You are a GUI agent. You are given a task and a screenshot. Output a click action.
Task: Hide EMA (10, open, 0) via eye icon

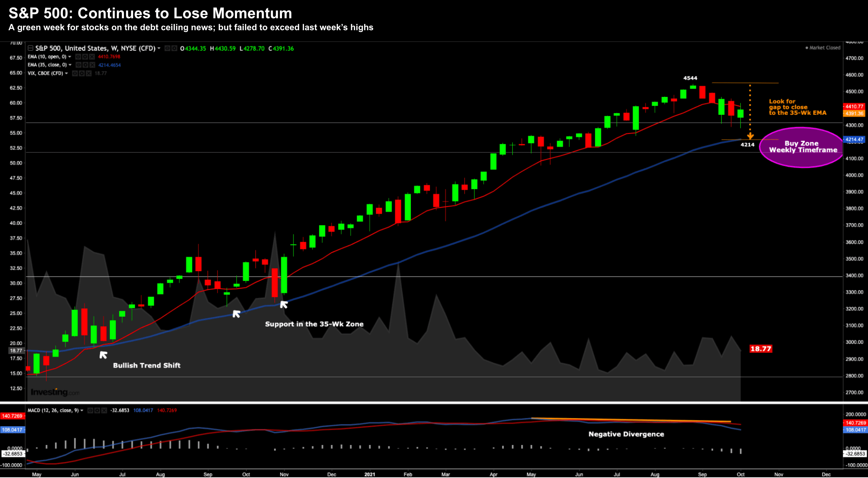(x=78, y=57)
